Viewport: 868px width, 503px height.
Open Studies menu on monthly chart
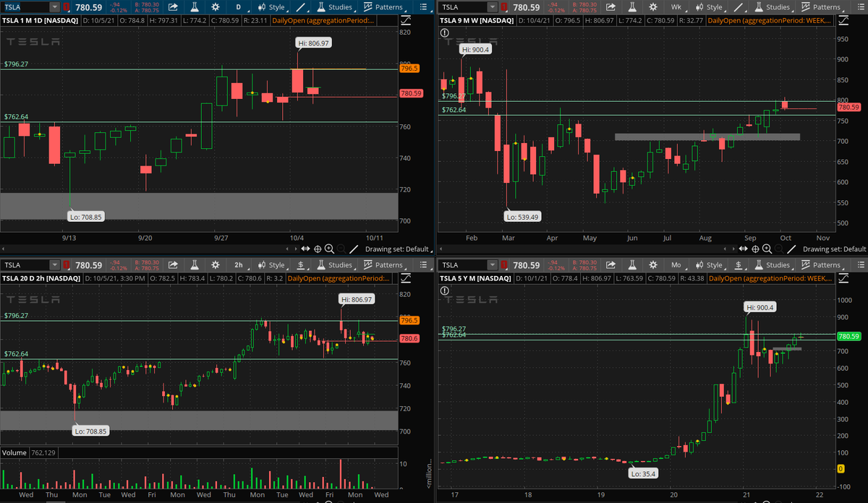(771, 265)
